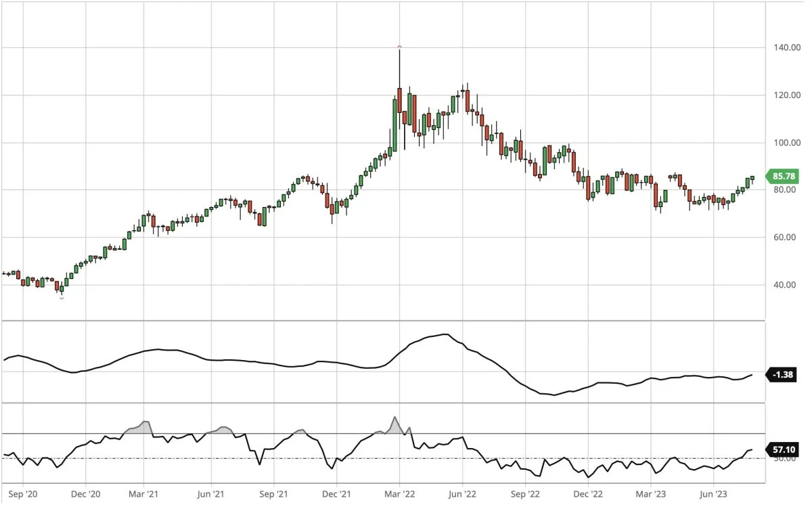Click the 100.00 price axis label

click(x=783, y=143)
